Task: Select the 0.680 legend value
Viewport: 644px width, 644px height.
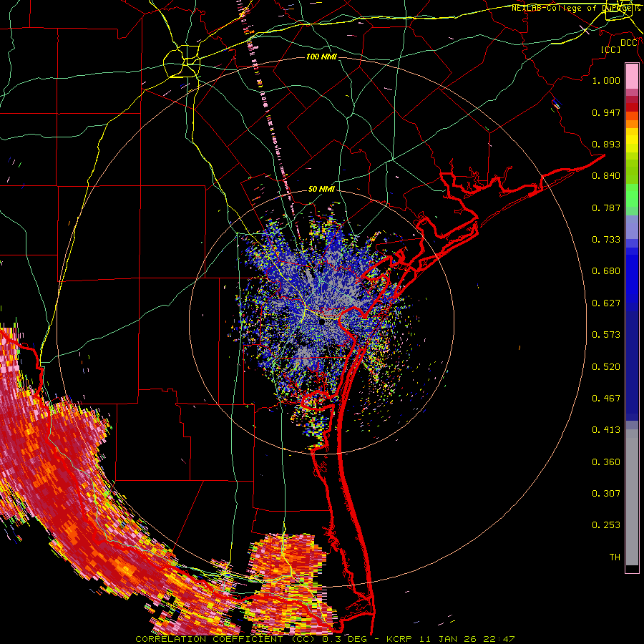Action: pos(606,271)
